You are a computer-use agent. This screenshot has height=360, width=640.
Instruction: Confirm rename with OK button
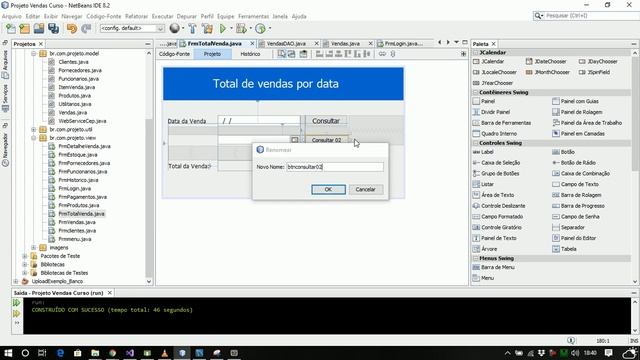coord(328,189)
